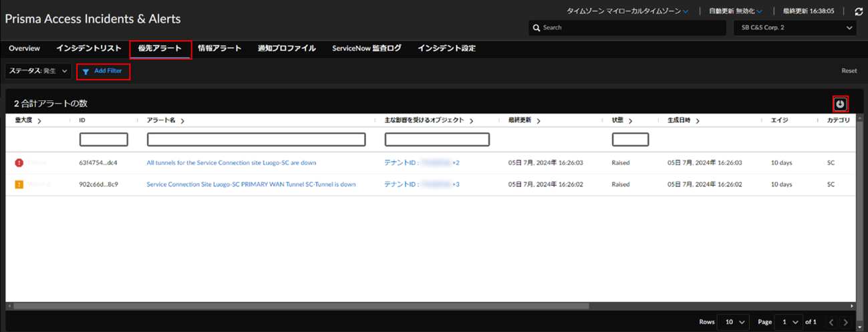868x332 pixels.
Task: Switch to the 通知プロファイル tab
Action: pyautogui.click(x=287, y=49)
